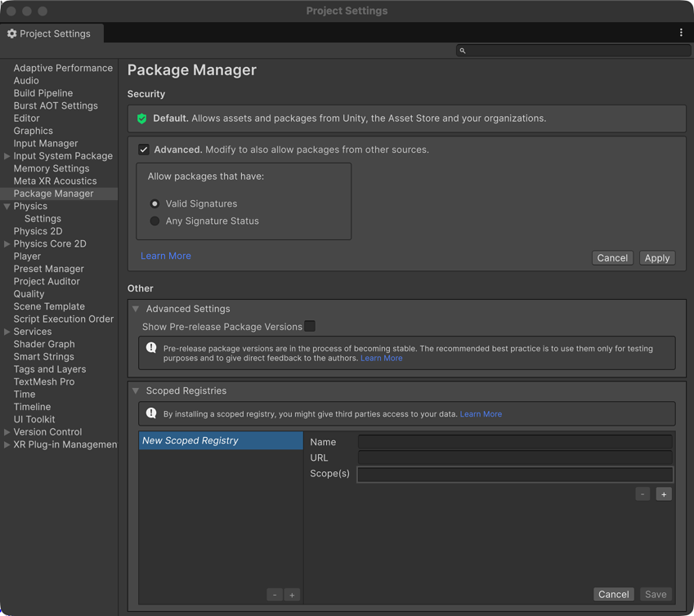Open Physics child Settings item
694x616 pixels.
point(43,219)
